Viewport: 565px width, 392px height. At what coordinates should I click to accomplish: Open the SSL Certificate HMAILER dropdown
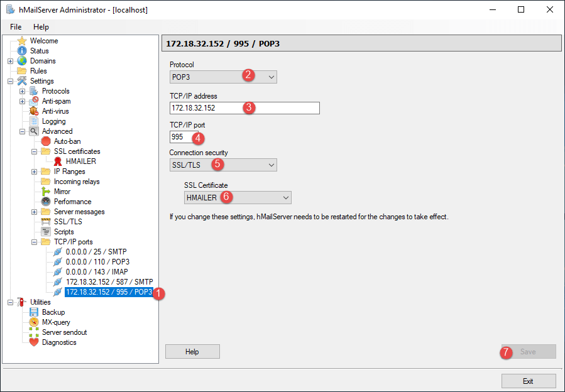tap(238, 197)
